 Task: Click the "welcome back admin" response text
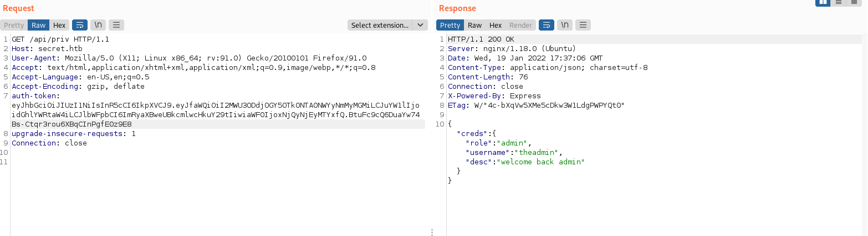[542, 162]
